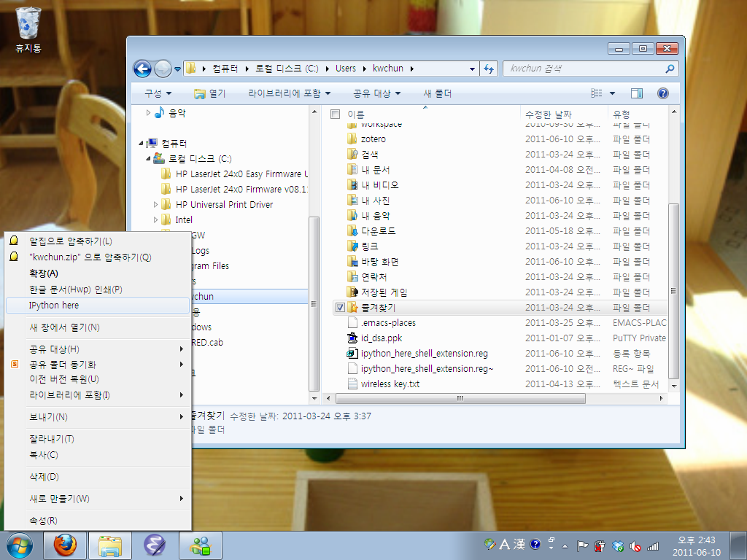Expand the HP Universal Print Driver tree node
This screenshot has height=560, width=747.
click(154, 204)
